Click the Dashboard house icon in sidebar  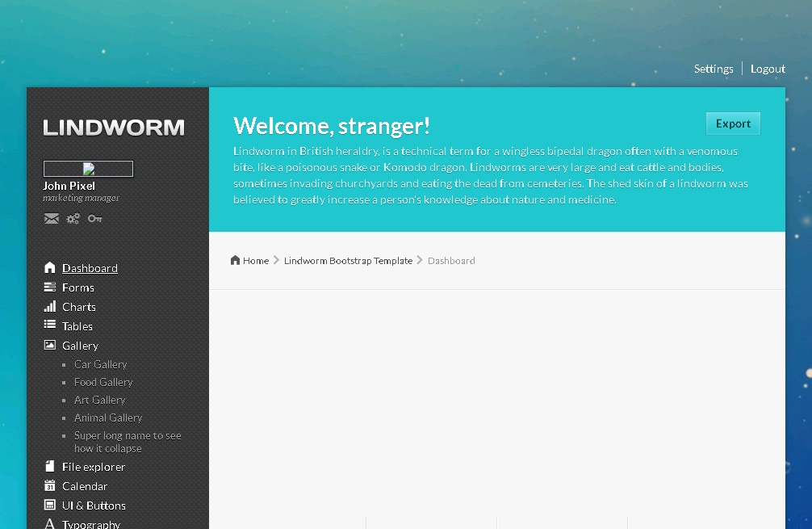[x=50, y=267]
